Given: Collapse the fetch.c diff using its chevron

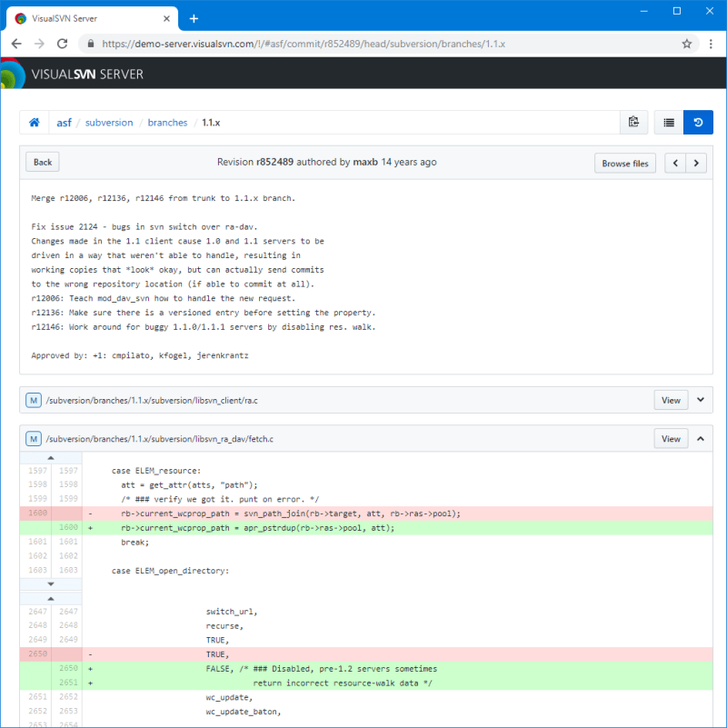Looking at the screenshot, I should 700,438.
